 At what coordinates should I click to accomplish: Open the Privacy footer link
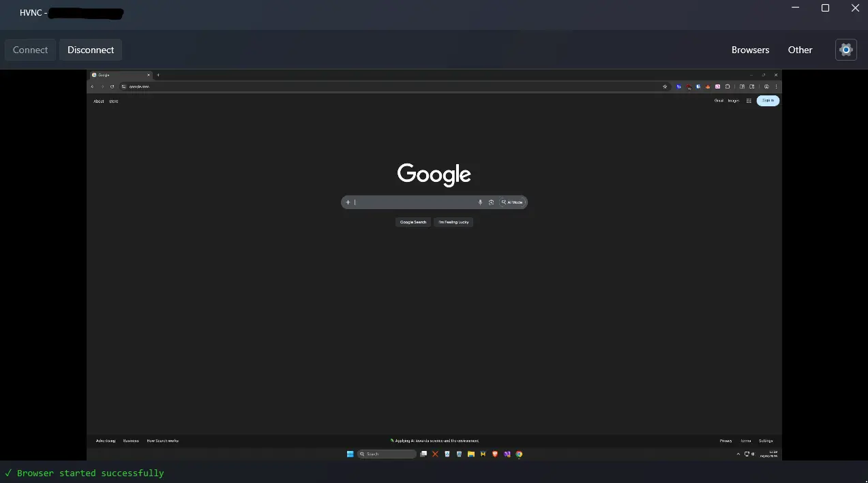(725, 441)
